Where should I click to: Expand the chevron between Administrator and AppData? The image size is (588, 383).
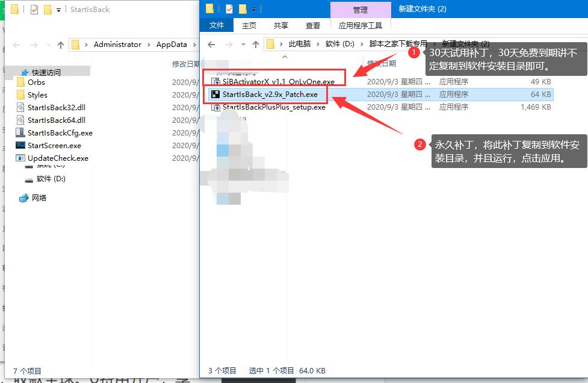click(x=149, y=45)
